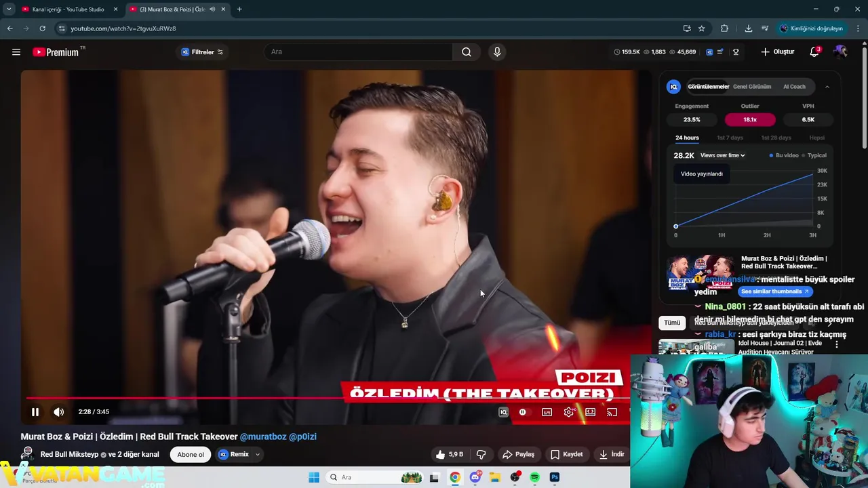
Task: Select the Hepsi range tab
Action: pyautogui.click(x=816, y=138)
